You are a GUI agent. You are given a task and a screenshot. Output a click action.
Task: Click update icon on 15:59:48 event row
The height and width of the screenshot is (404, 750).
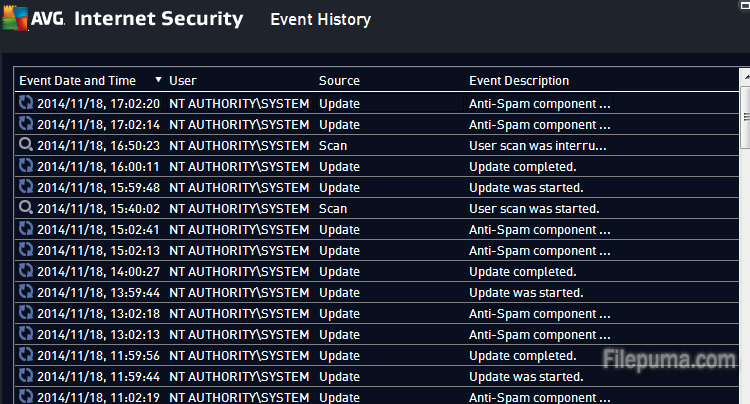point(26,187)
